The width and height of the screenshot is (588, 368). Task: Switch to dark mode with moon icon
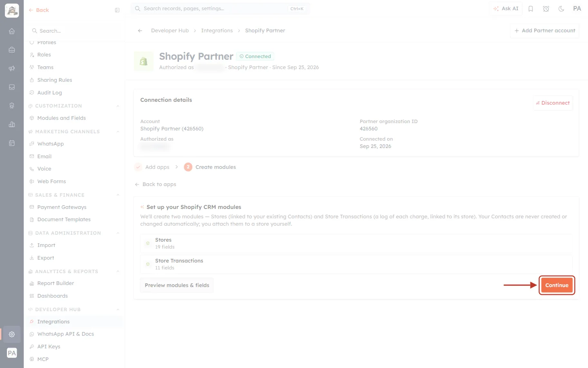(561, 9)
